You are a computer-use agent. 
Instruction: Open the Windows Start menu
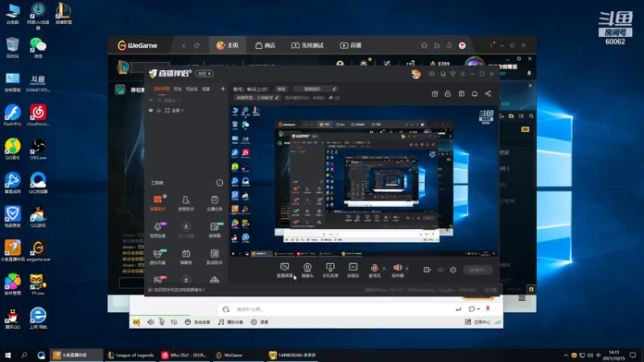pyautogui.click(x=7, y=355)
